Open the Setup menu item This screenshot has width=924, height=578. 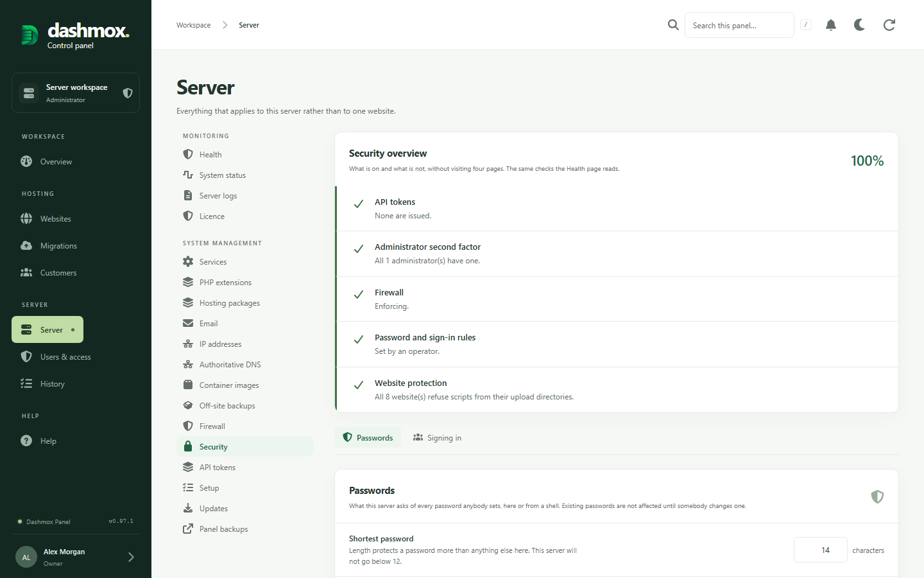[245, 487]
